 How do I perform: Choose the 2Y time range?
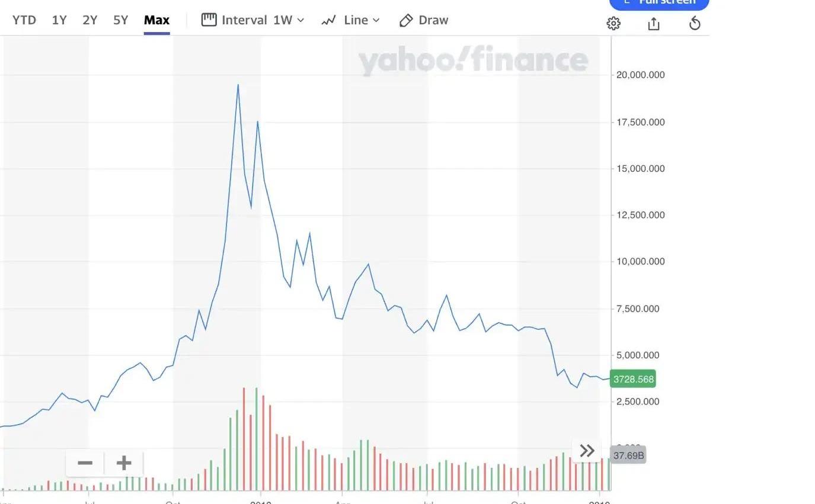(90, 20)
